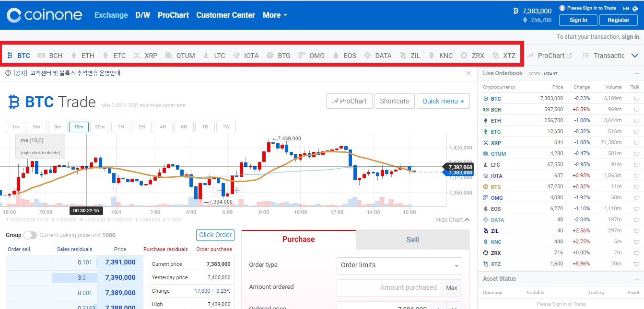Select the ETH coin tab

point(83,56)
